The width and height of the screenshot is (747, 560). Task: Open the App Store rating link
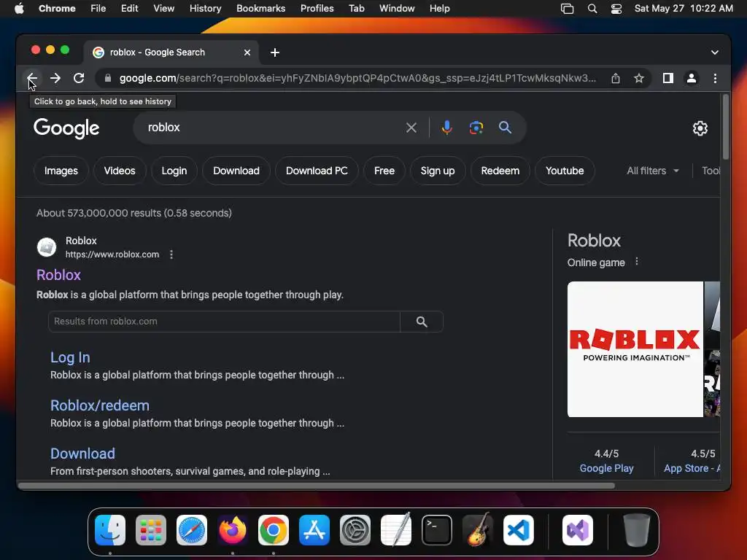[691, 468]
